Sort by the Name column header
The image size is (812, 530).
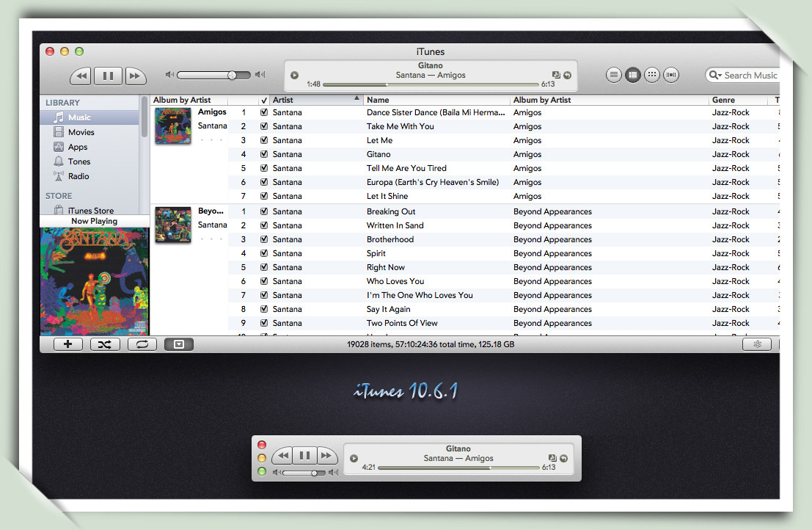coord(436,100)
